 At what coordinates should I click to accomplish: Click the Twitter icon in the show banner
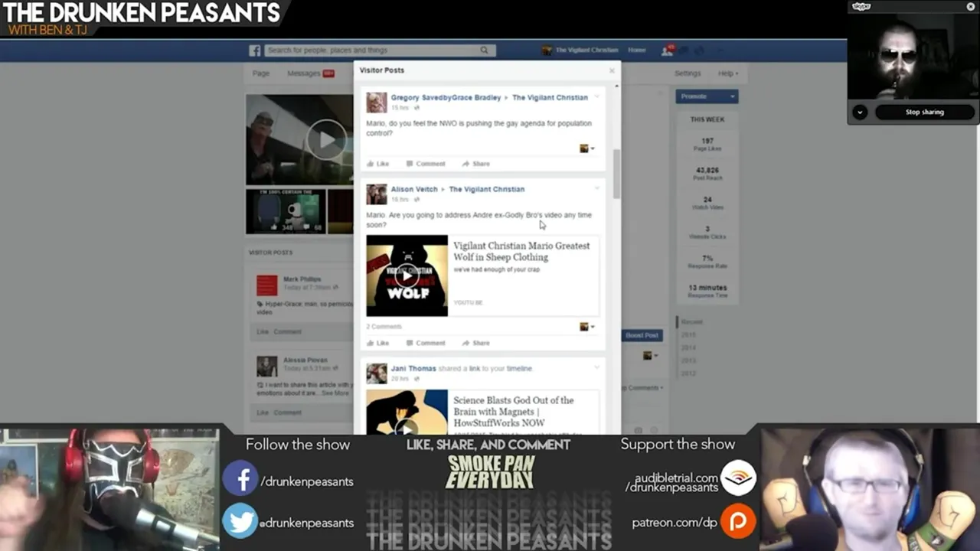240,522
